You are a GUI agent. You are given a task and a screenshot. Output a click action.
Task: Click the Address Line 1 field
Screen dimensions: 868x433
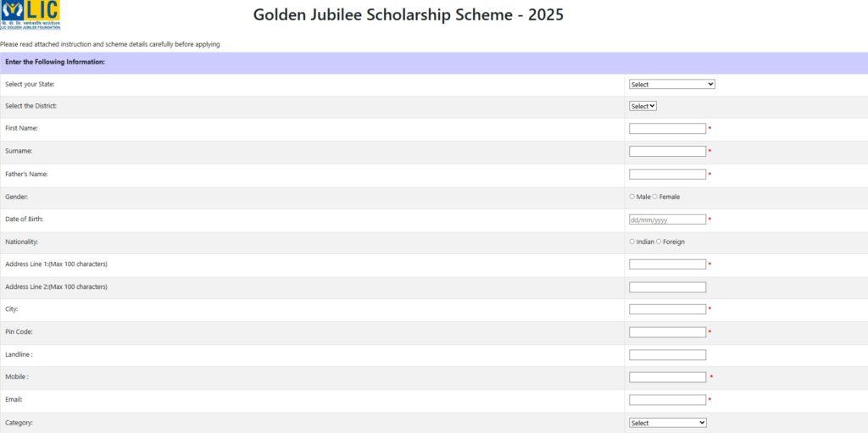coord(667,264)
